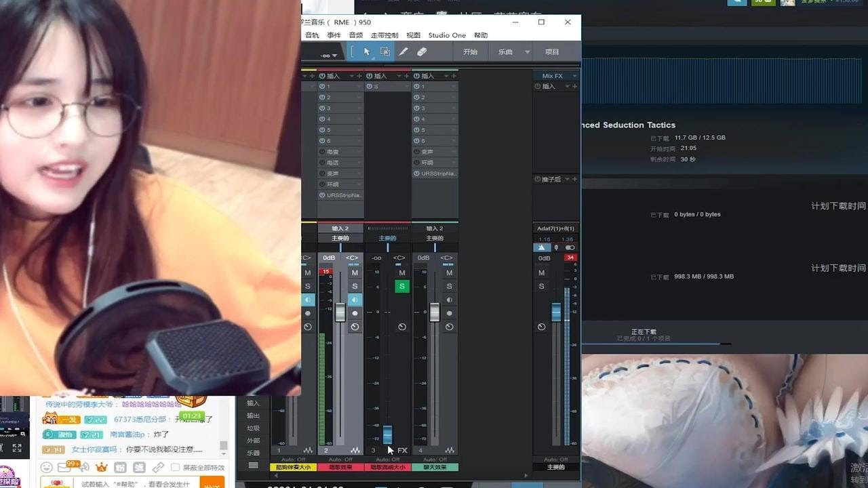Image resolution: width=868 pixels, height=488 pixels.
Task: Open Adat7(1)+8(1) output selector
Action: coord(555,228)
